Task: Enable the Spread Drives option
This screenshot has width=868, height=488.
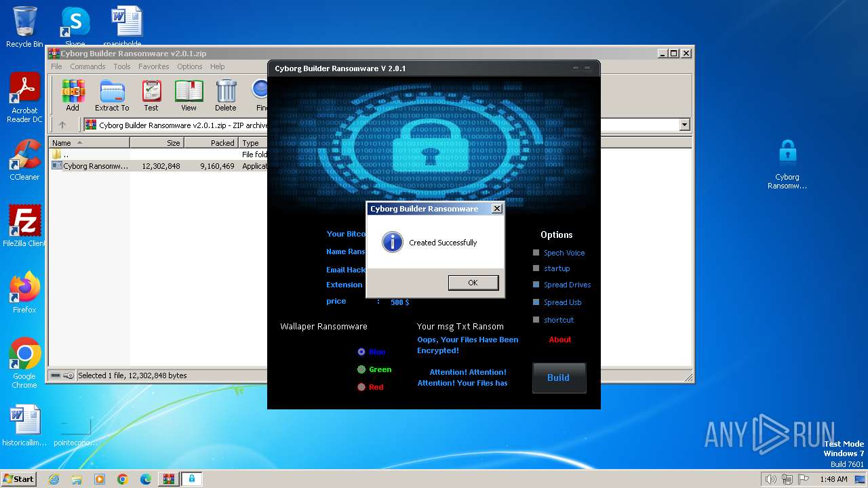Action: tap(536, 285)
